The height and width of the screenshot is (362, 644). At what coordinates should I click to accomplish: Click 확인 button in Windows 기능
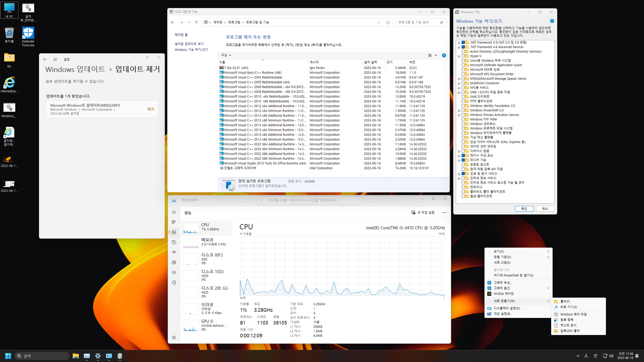[x=524, y=209]
